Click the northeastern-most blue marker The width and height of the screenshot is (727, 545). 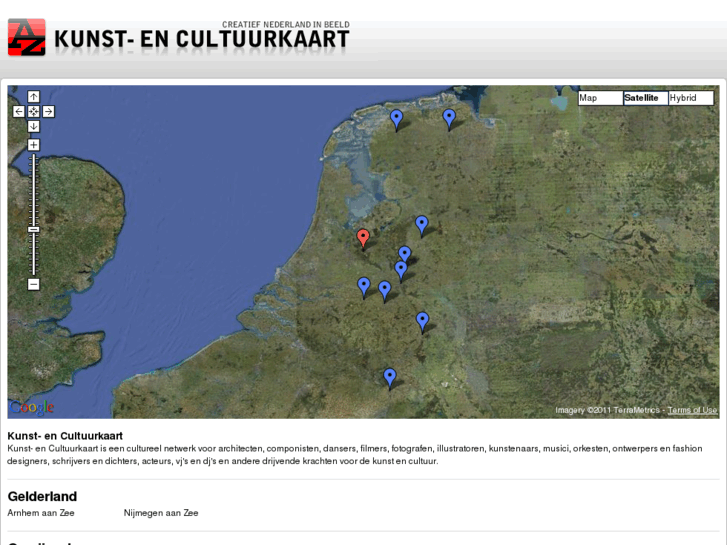tap(449, 117)
